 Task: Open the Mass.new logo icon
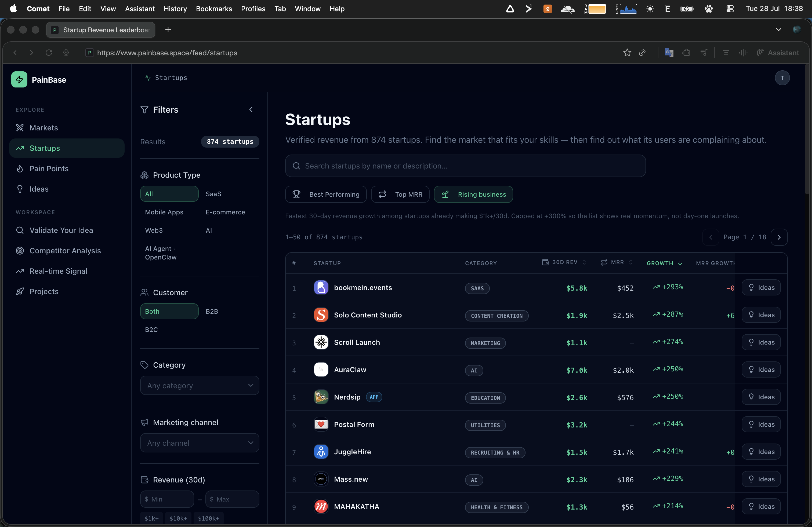click(x=321, y=479)
